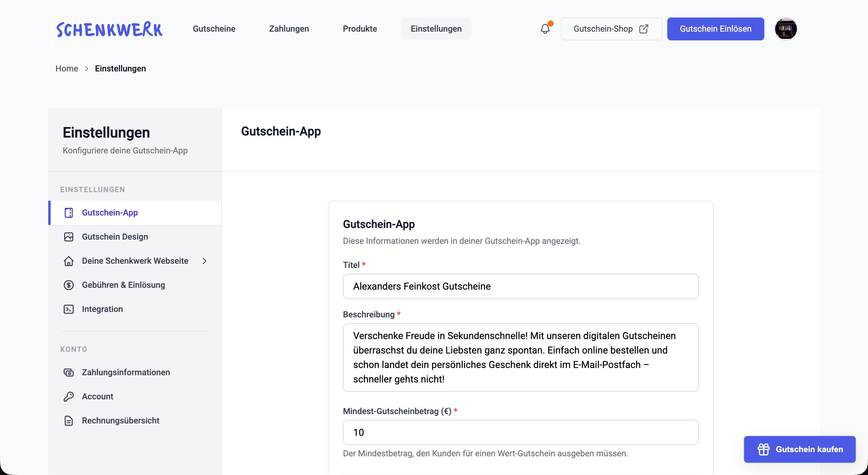
Task: Click the gift icon inside Gutschein kaufen
Action: tap(763, 449)
